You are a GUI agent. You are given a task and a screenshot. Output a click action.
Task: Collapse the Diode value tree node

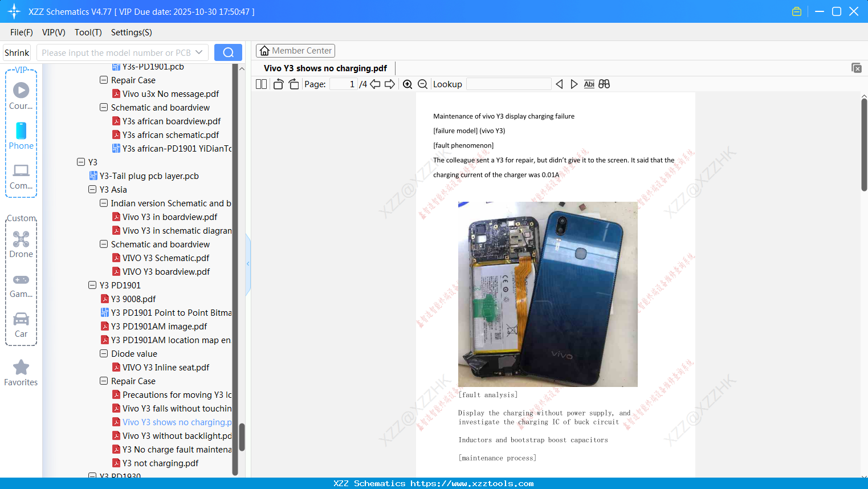104,353
